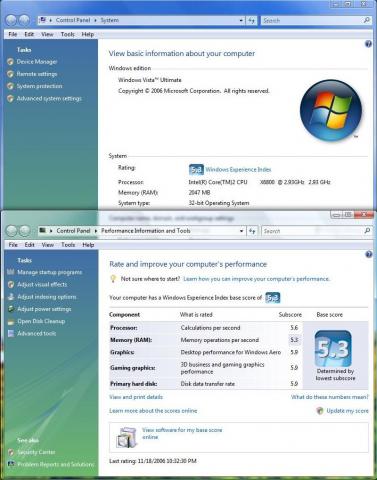Image resolution: width=377 pixels, height=480 pixels.
Task: Click the Performance window search magnifier icon
Action: [x=367, y=231]
